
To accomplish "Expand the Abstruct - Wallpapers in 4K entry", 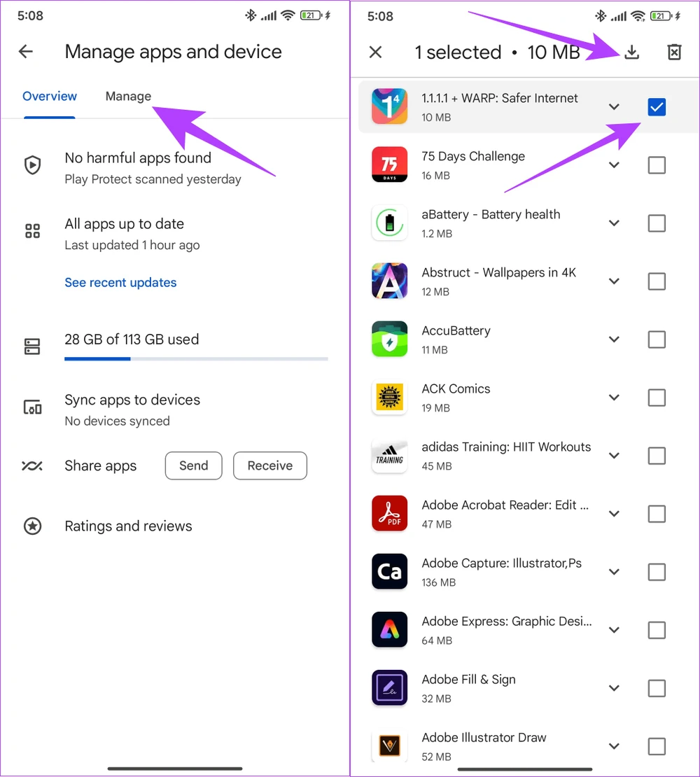I will (x=614, y=281).
